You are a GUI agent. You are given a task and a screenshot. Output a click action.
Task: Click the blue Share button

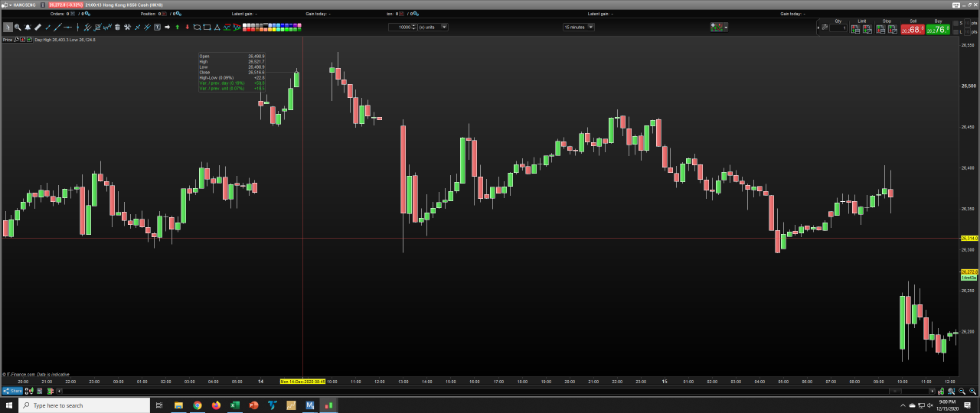point(12,391)
